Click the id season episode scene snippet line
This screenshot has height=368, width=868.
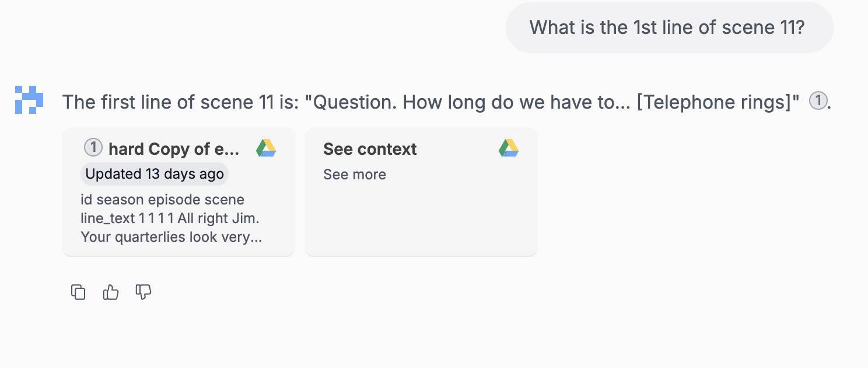point(162,200)
